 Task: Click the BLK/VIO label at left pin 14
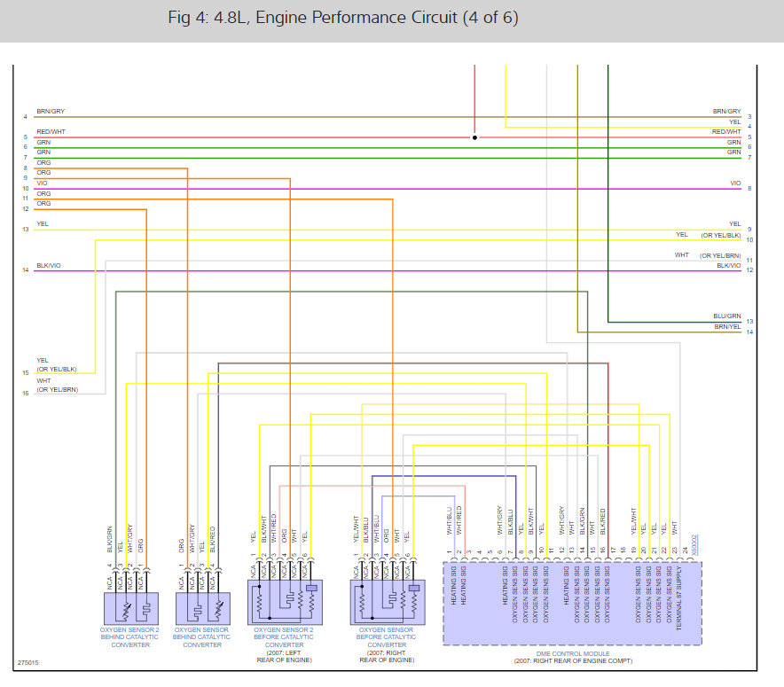point(49,265)
